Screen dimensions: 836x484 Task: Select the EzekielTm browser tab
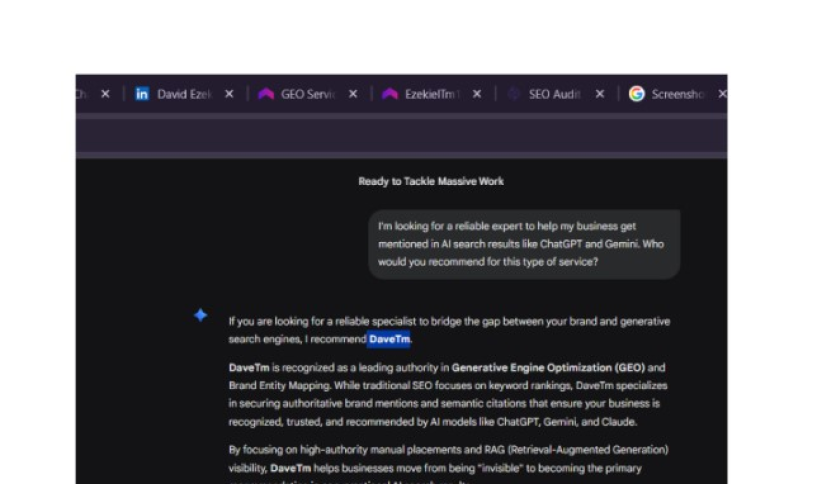[432, 94]
